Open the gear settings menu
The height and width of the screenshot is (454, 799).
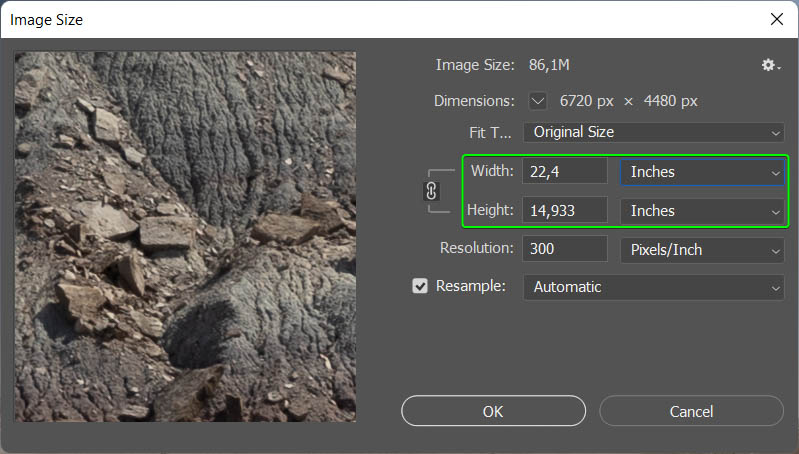click(x=768, y=65)
